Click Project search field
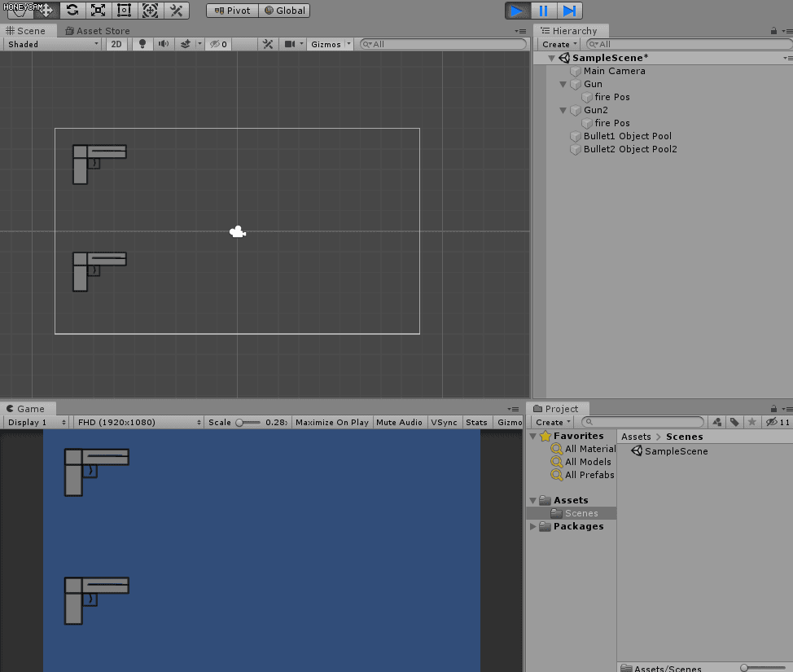Image resolution: width=793 pixels, height=672 pixels. tap(643, 422)
